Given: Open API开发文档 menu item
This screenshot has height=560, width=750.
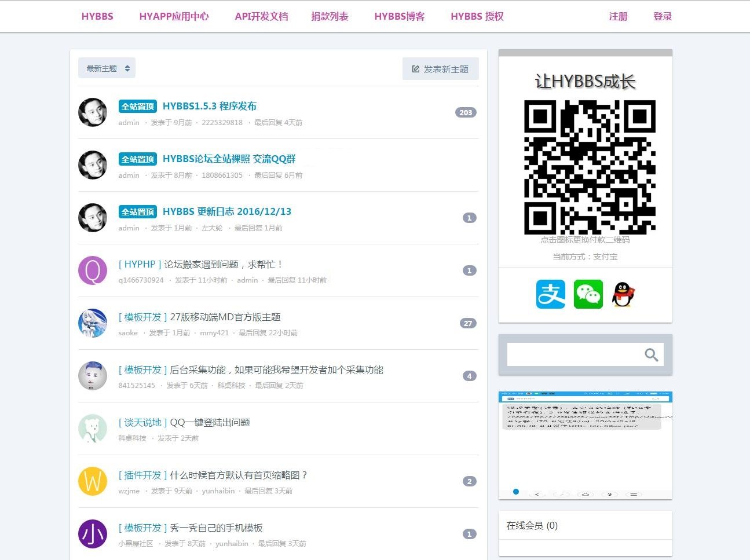Looking at the screenshot, I should point(261,16).
